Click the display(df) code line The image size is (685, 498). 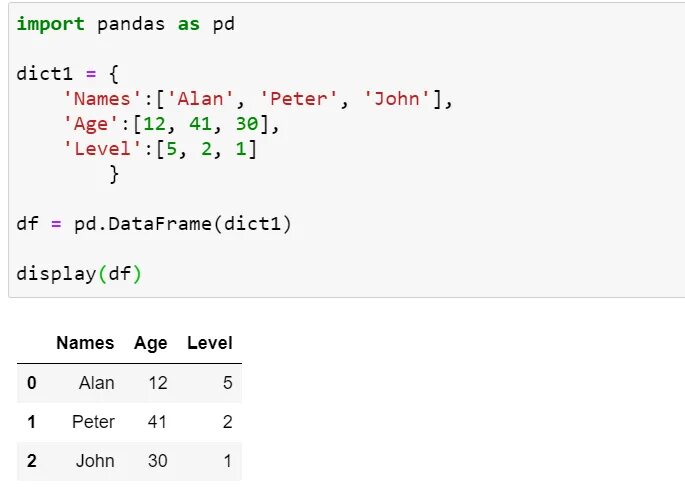(x=79, y=272)
